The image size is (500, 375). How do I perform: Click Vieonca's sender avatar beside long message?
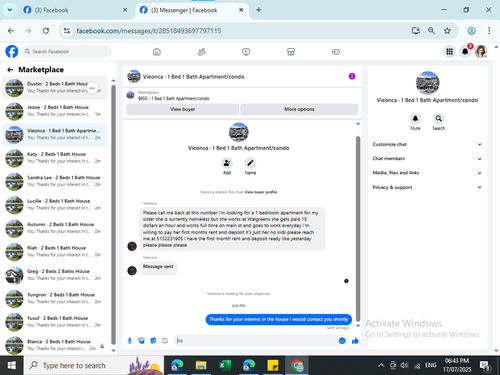pyautogui.click(x=132, y=246)
